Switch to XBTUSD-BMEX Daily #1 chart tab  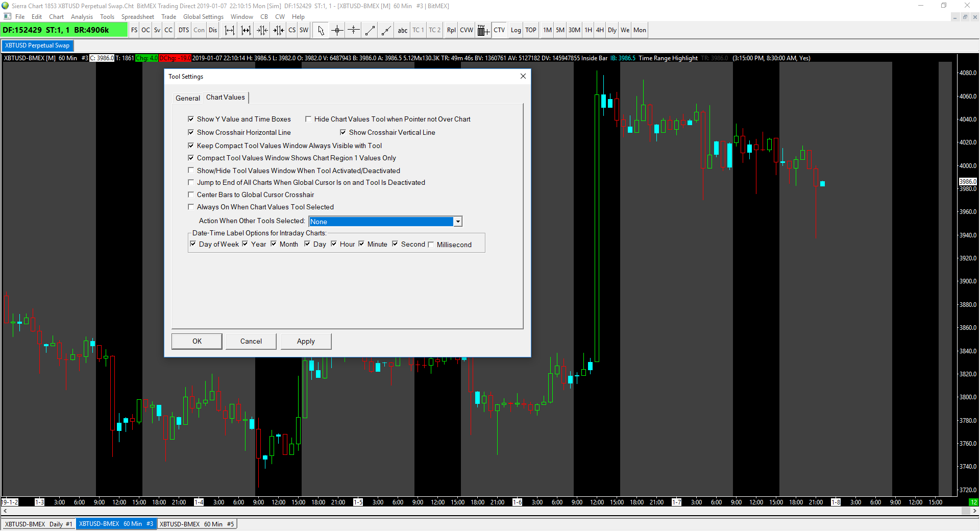tap(39, 524)
